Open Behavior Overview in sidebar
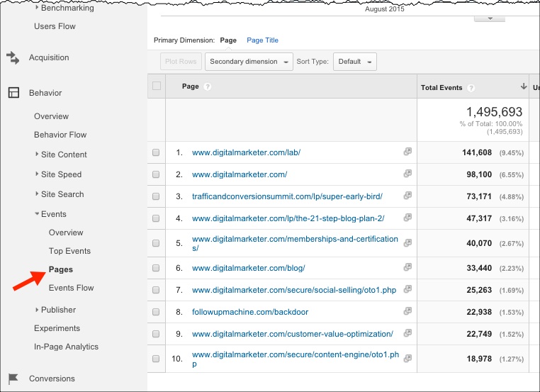 (x=51, y=116)
